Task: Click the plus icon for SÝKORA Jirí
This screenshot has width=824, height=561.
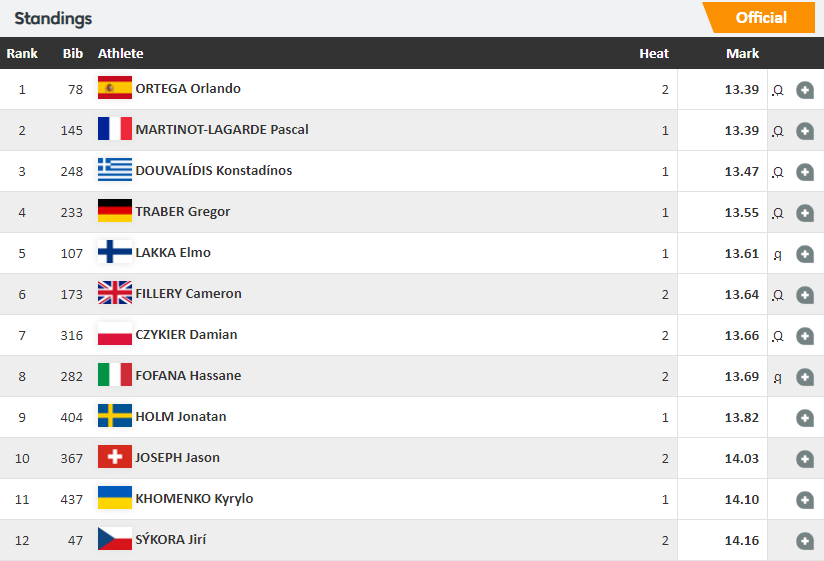Action: (x=805, y=541)
